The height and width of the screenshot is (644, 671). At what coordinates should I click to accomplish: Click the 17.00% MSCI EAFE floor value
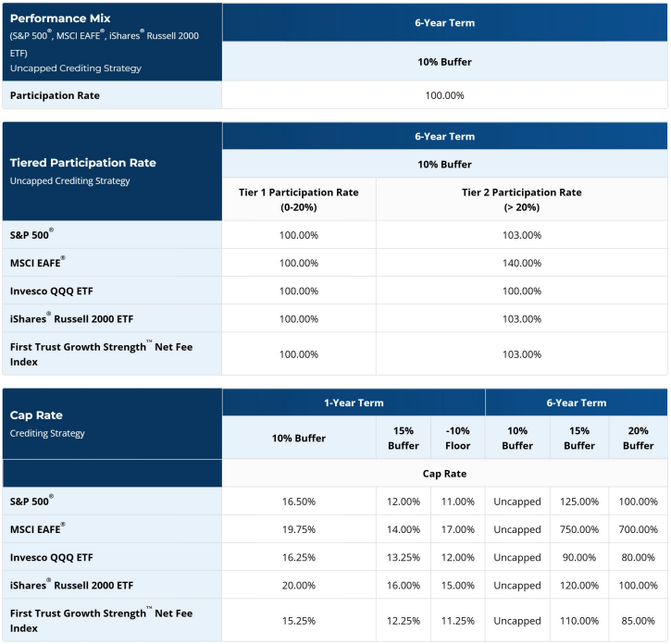pyautogui.click(x=458, y=529)
